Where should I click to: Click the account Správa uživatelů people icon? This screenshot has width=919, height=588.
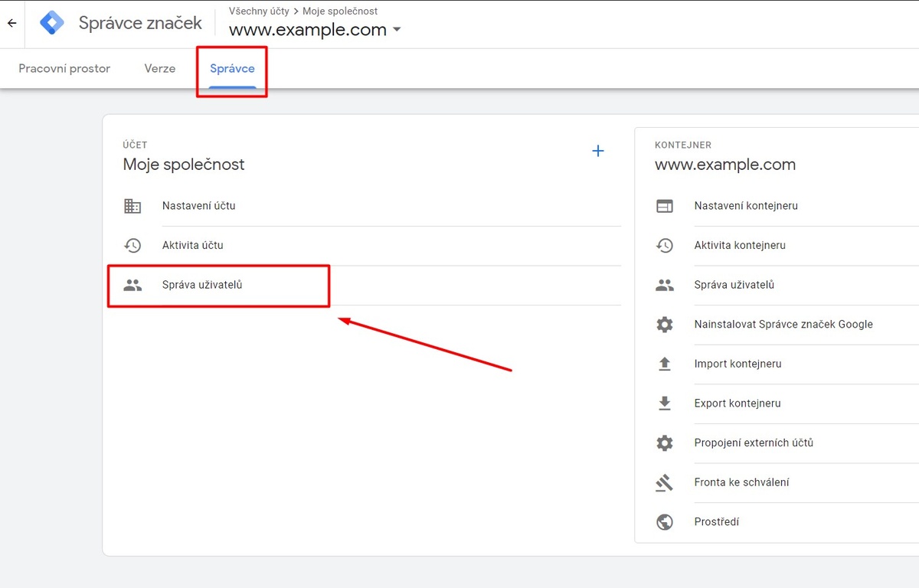coord(132,285)
